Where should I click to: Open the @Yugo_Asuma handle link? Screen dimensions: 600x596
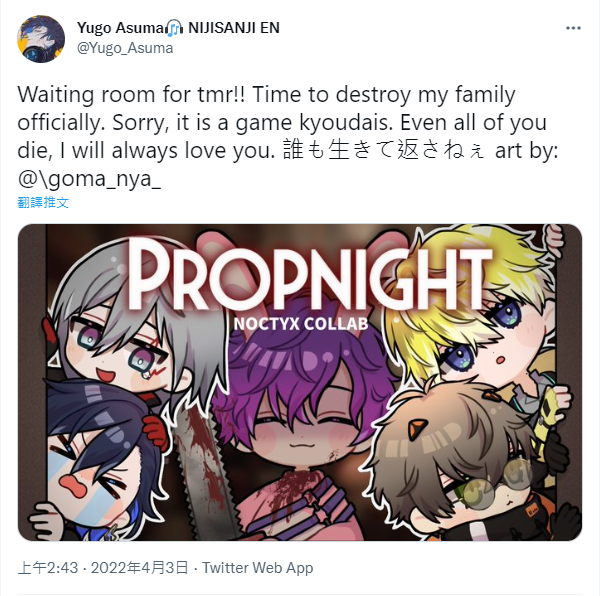click(125, 48)
